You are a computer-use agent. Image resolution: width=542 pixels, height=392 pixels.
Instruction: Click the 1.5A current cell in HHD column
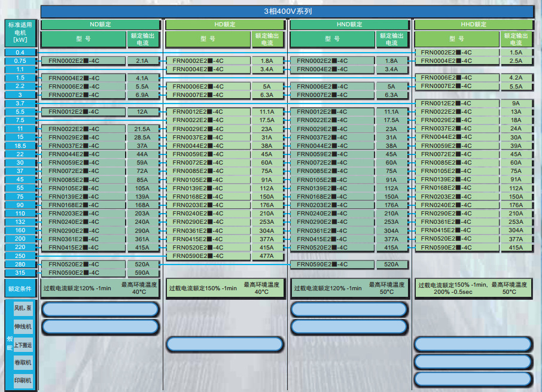[x=516, y=53]
